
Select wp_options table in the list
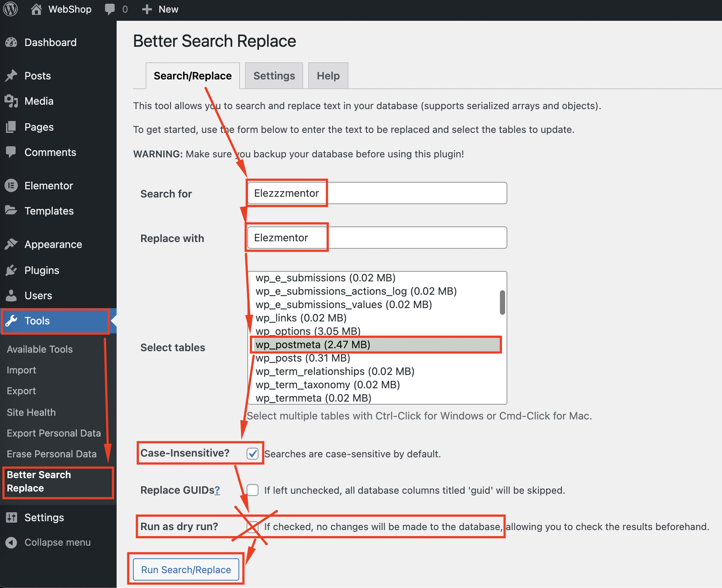pyautogui.click(x=308, y=331)
